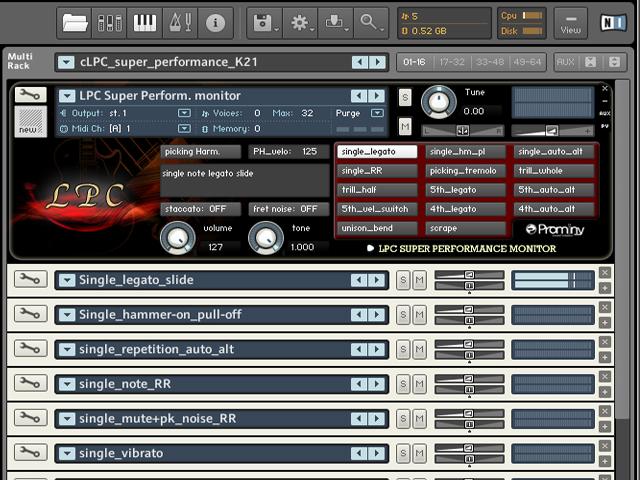Mute the Single_legato_slide instrument
The height and width of the screenshot is (480, 640).
[x=420, y=280]
